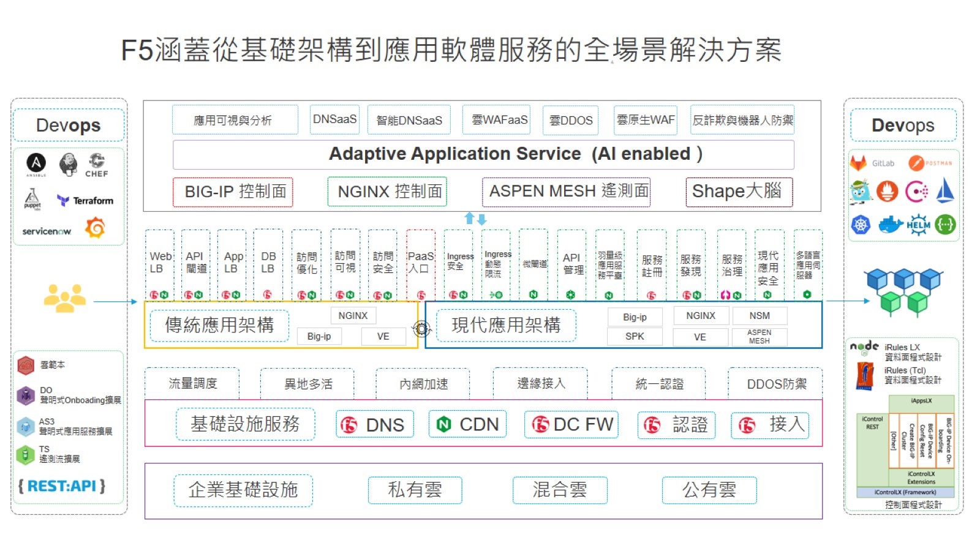The height and width of the screenshot is (551, 980).
Task: Click the 企業基礎設施 box
Action: (x=243, y=490)
